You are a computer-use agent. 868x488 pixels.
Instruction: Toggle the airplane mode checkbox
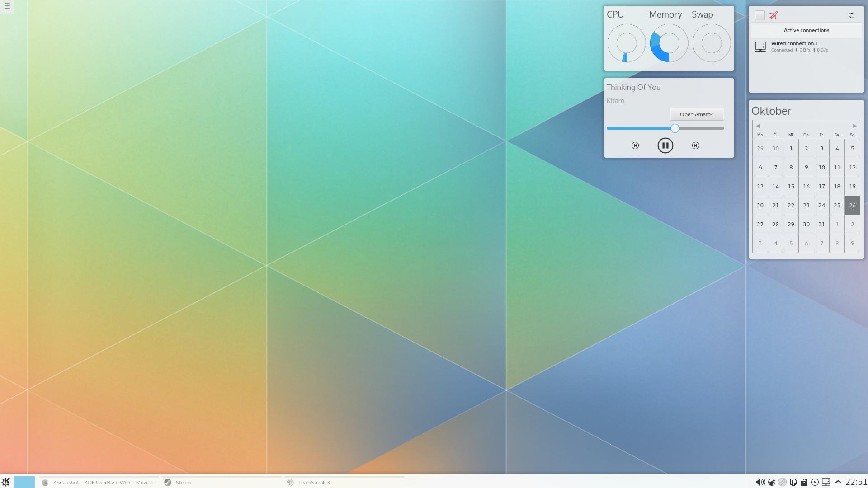[760, 15]
